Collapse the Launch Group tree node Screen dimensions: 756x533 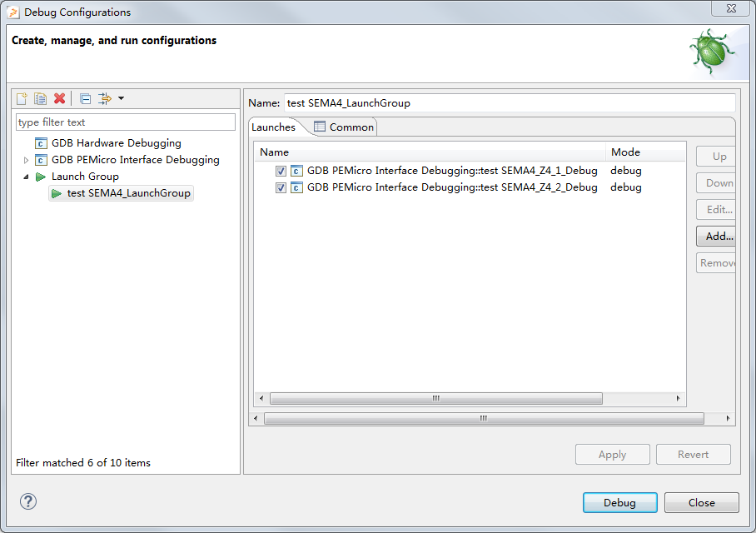[26, 177]
